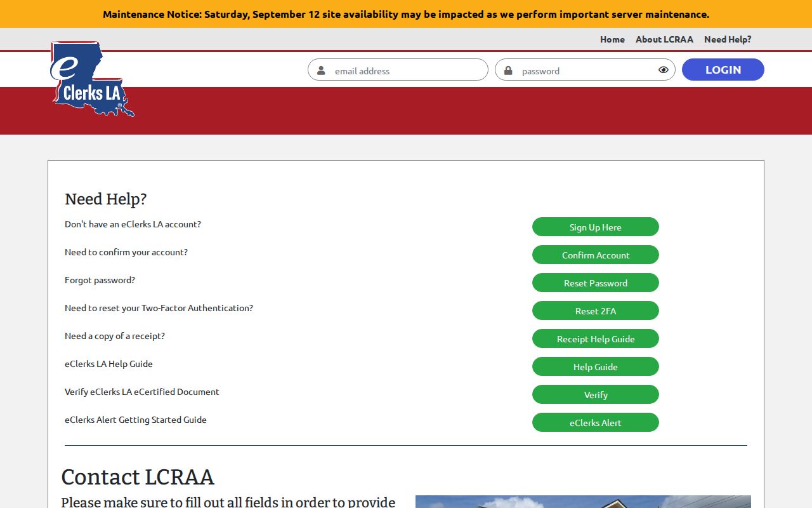This screenshot has height=508, width=812.
Task: Click 'eClerks Alert Getting Started Guide' text
Action: point(136,420)
